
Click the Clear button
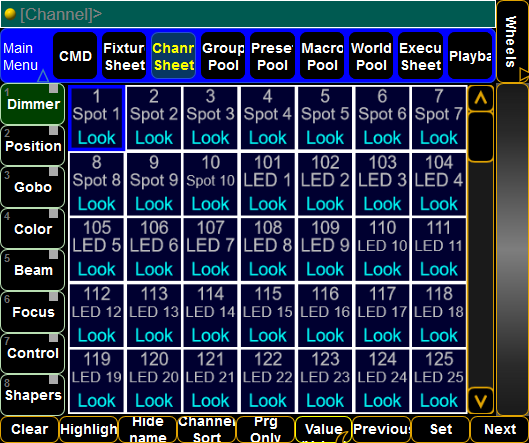(29, 429)
